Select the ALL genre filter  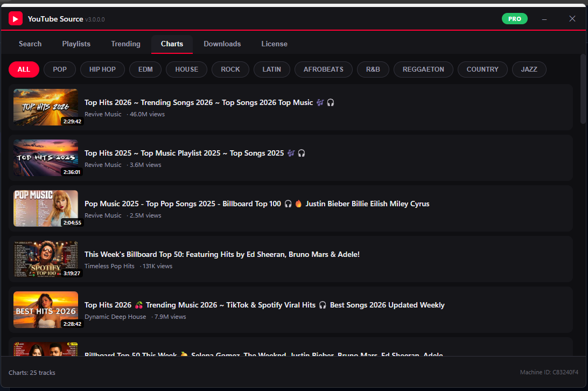click(x=24, y=69)
